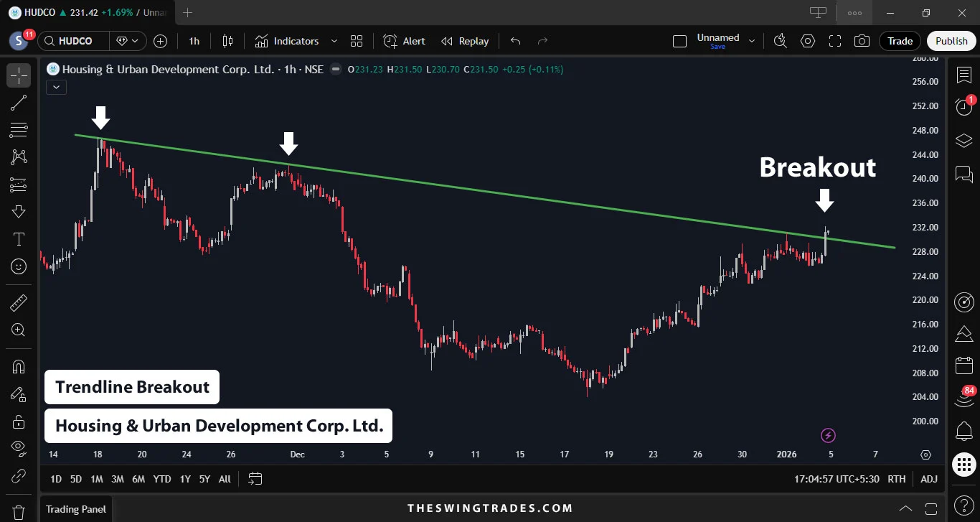The width and height of the screenshot is (980, 522).
Task: Click the Trade button
Action: [900, 41]
